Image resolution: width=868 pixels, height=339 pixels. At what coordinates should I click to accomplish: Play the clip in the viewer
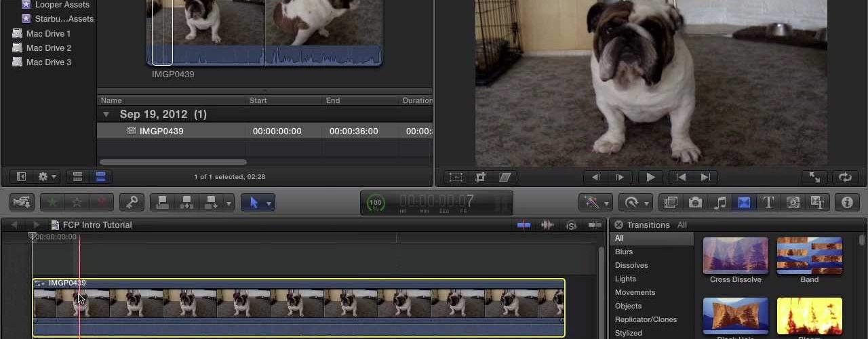(650, 177)
